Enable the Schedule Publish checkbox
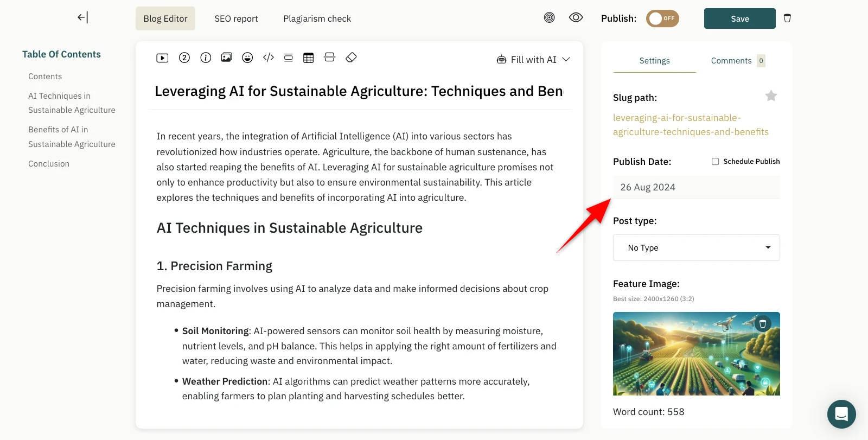The height and width of the screenshot is (440, 868). tap(716, 162)
